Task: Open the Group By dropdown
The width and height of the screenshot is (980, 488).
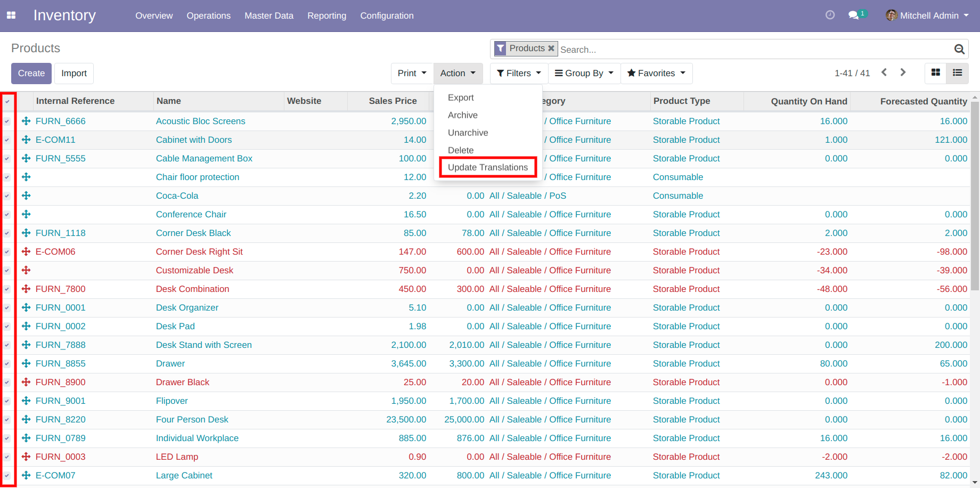Action: point(584,73)
